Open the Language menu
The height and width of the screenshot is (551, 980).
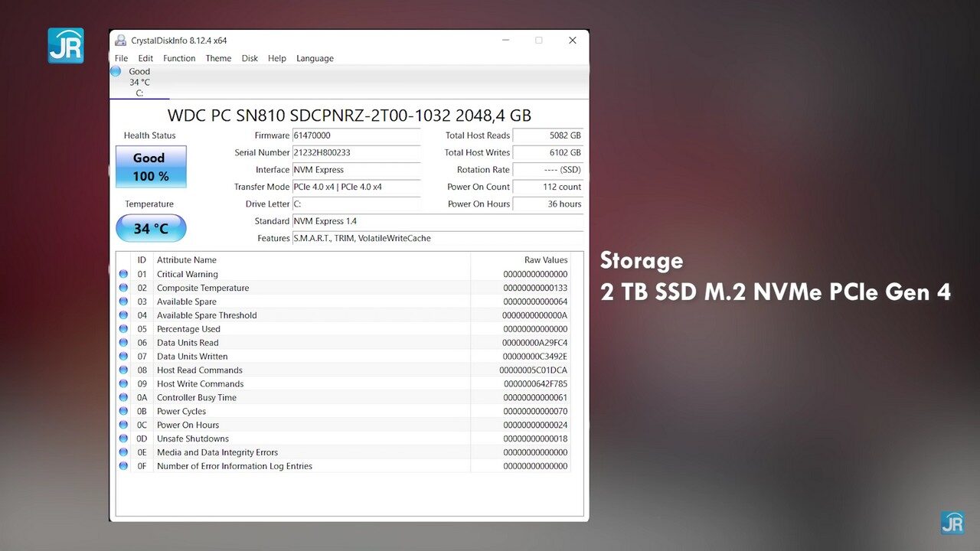click(x=315, y=58)
